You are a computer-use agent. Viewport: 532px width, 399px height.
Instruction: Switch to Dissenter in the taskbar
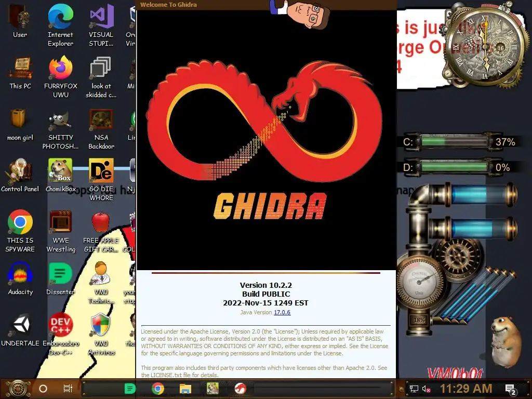[x=129, y=389]
